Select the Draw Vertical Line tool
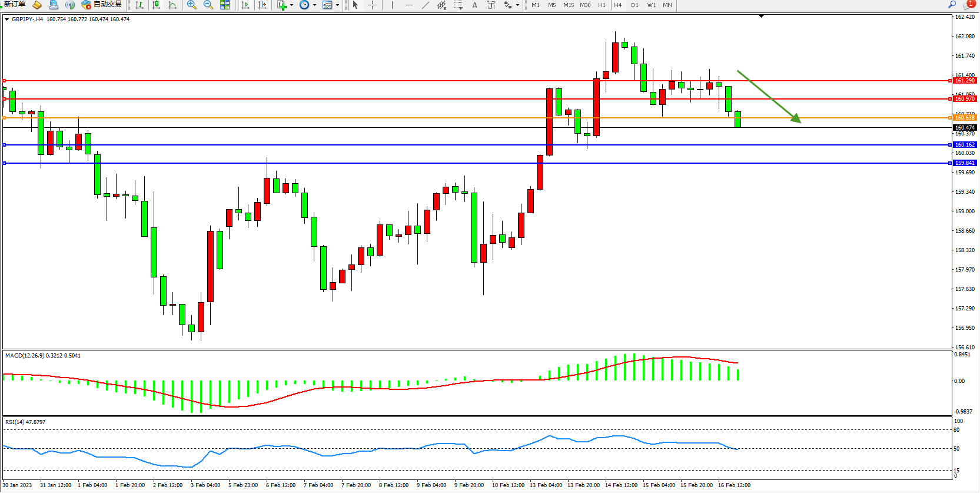 (x=392, y=5)
